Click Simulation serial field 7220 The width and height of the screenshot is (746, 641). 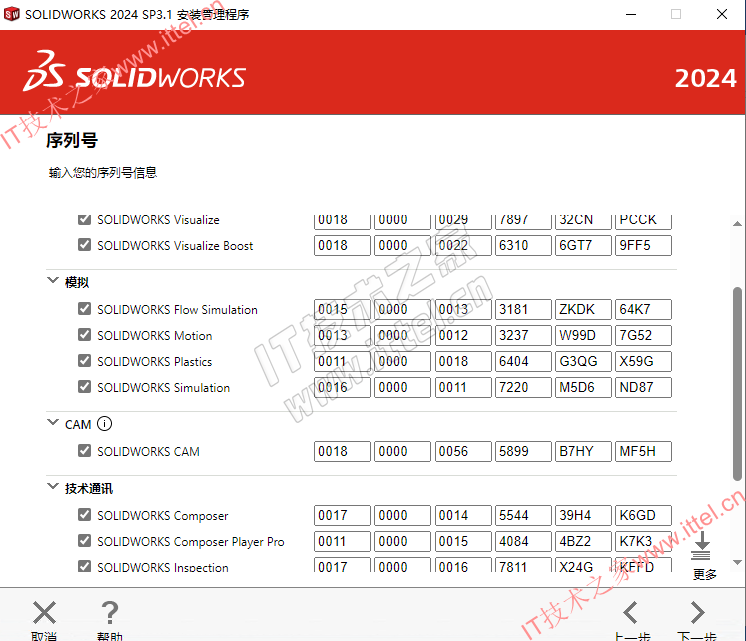(x=523, y=387)
